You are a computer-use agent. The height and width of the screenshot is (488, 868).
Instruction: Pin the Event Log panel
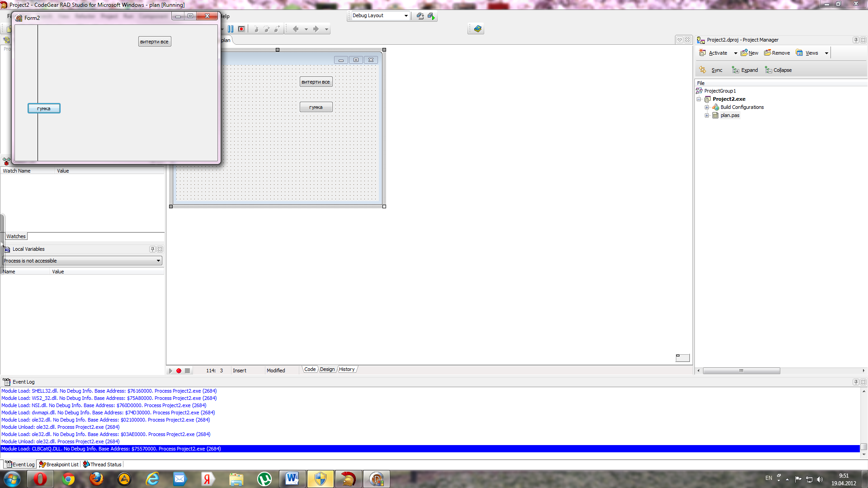point(855,382)
